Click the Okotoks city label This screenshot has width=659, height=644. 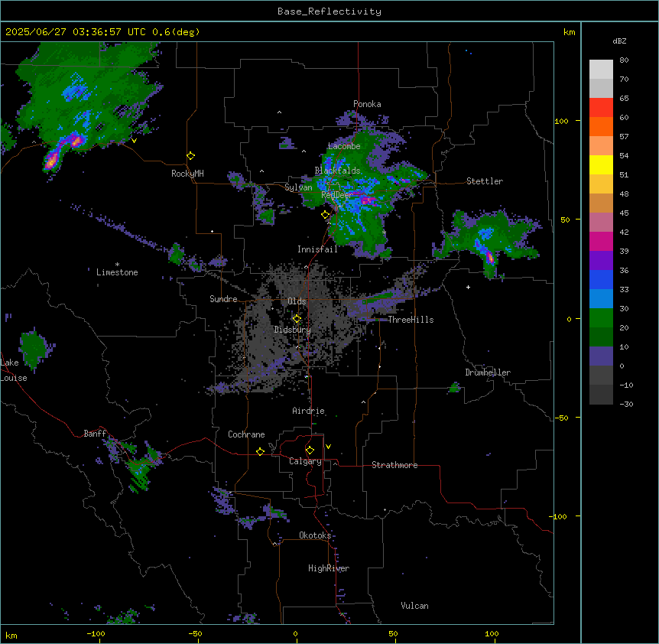[315, 535]
